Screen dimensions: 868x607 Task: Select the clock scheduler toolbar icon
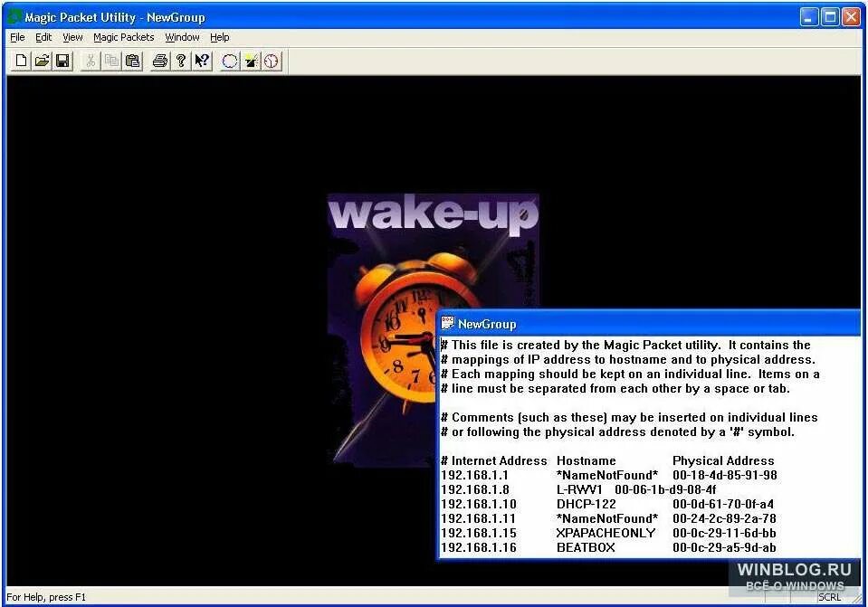tap(271, 61)
